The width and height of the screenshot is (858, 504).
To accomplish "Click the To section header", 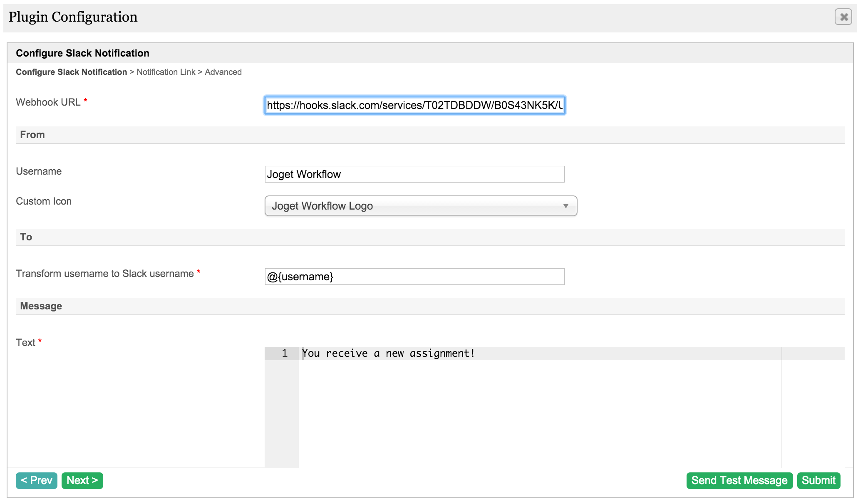I will [26, 237].
